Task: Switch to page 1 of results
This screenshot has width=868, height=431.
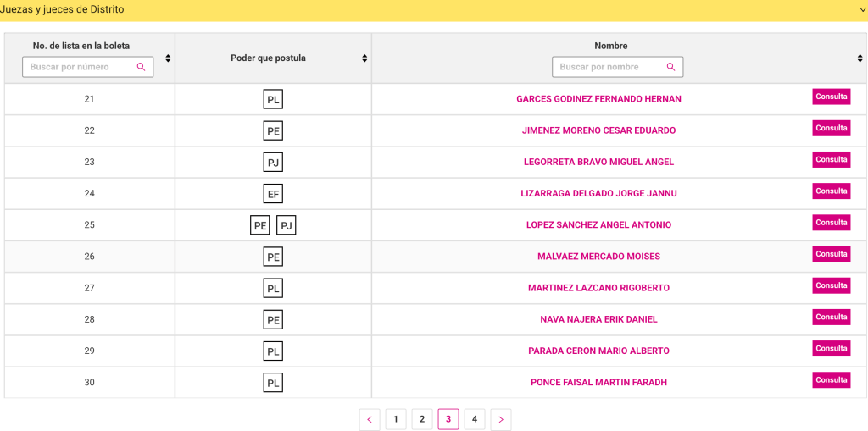Action: point(396,419)
